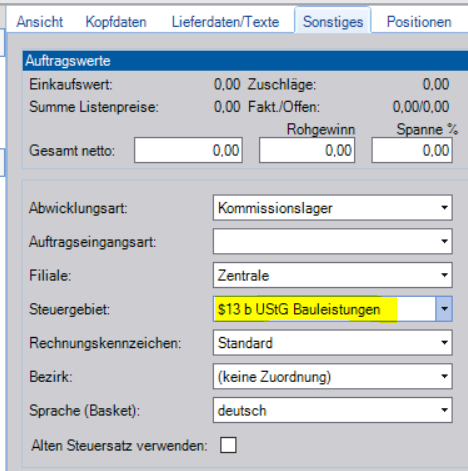Image resolution: width=468 pixels, height=471 pixels.
Task: Click the Rohgewinn value field
Action: pyautogui.click(x=307, y=150)
